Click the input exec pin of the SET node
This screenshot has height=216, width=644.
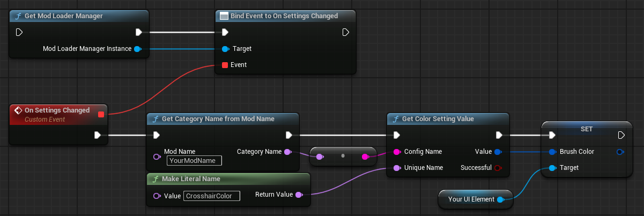(x=552, y=135)
